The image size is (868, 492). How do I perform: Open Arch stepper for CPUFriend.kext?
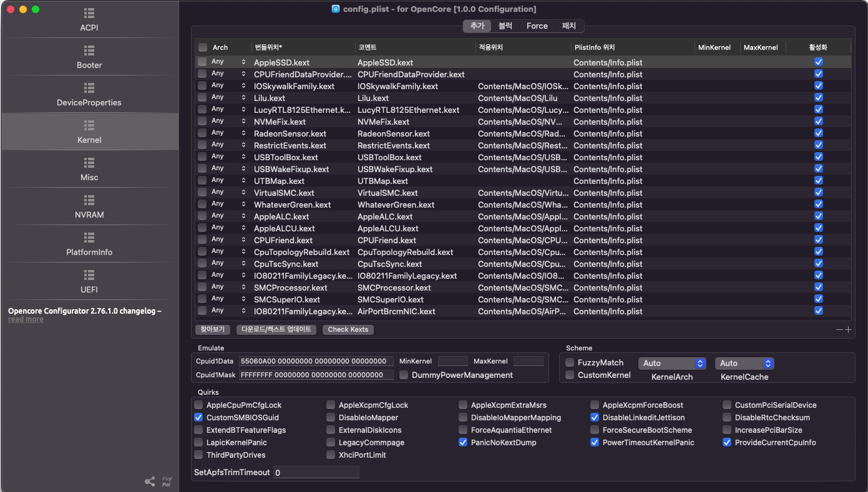244,240
